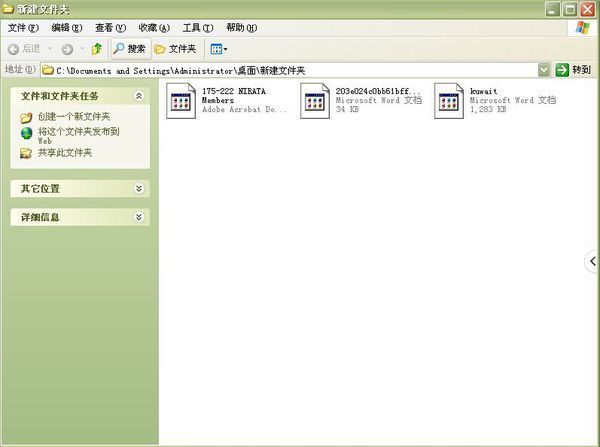
Task: Minimize the folder window
Action: coord(552,9)
